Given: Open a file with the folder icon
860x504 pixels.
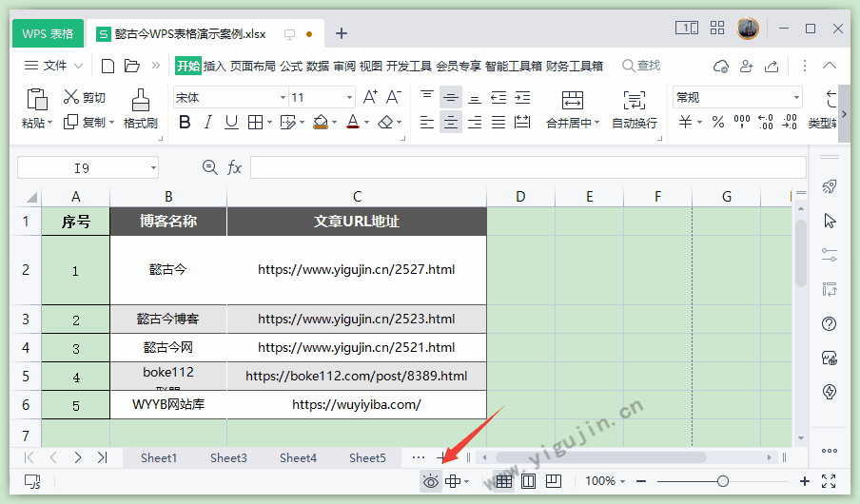Looking at the screenshot, I should [132, 66].
